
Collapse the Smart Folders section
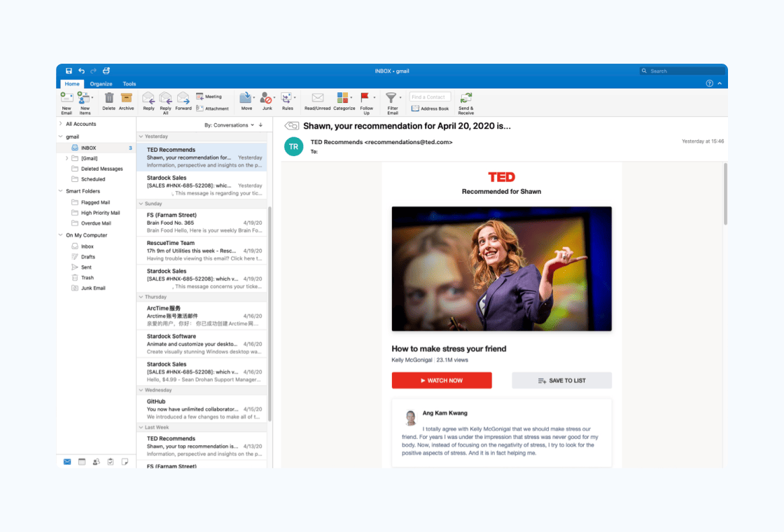point(60,191)
